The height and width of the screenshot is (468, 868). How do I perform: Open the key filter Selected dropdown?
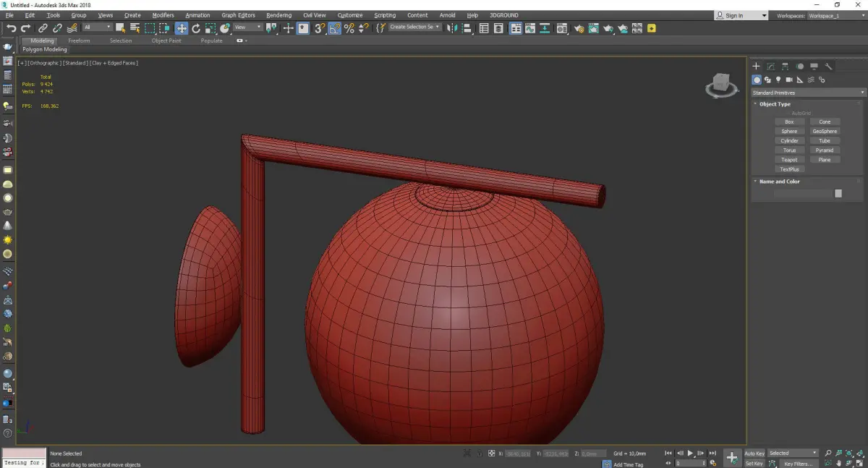coord(793,454)
